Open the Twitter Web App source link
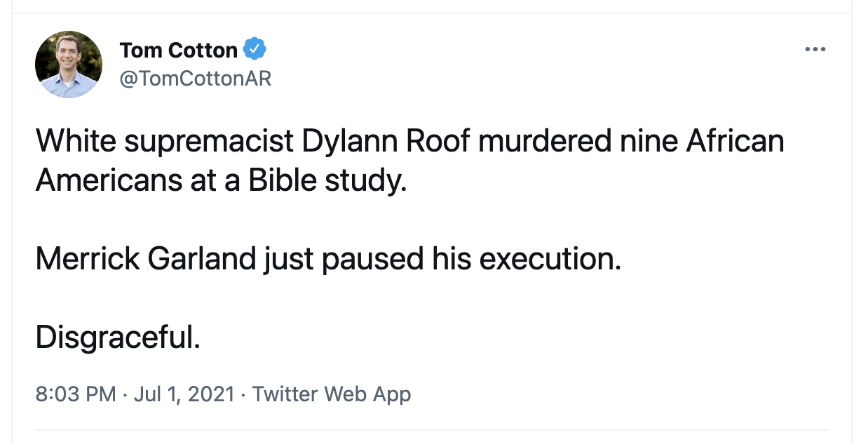This screenshot has height=442, width=868. point(331,394)
